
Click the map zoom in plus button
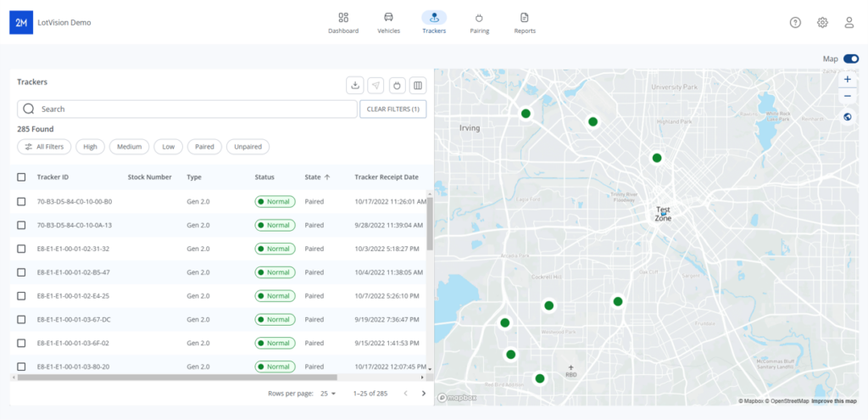(848, 79)
